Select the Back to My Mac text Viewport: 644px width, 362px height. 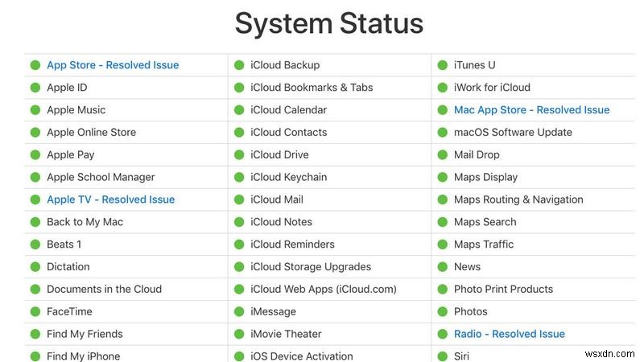click(85, 222)
